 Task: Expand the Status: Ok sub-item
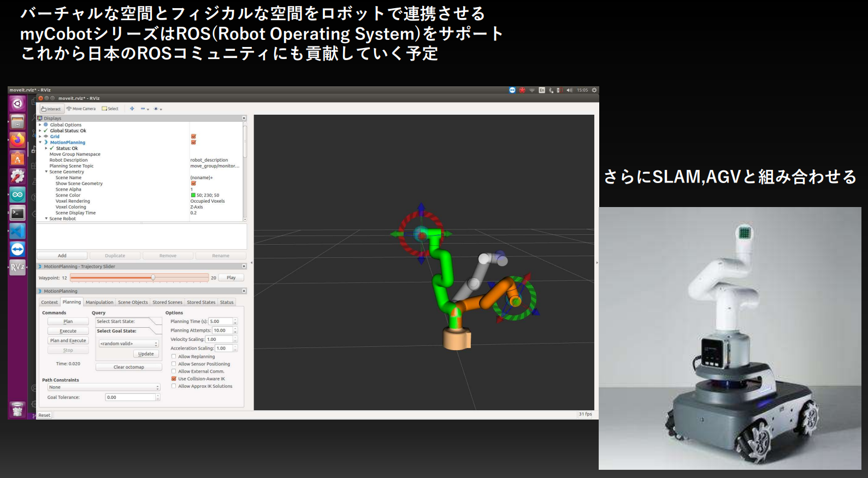[46, 148]
